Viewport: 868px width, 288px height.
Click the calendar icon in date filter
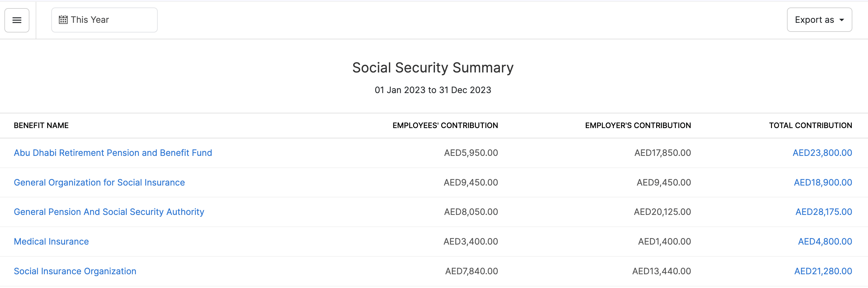coord(63,20)
